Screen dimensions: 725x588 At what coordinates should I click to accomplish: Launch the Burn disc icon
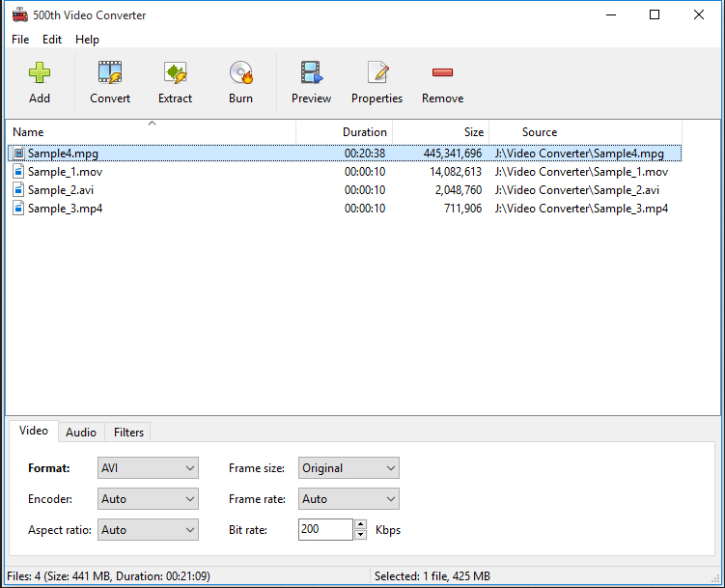[x=241, y=72]
